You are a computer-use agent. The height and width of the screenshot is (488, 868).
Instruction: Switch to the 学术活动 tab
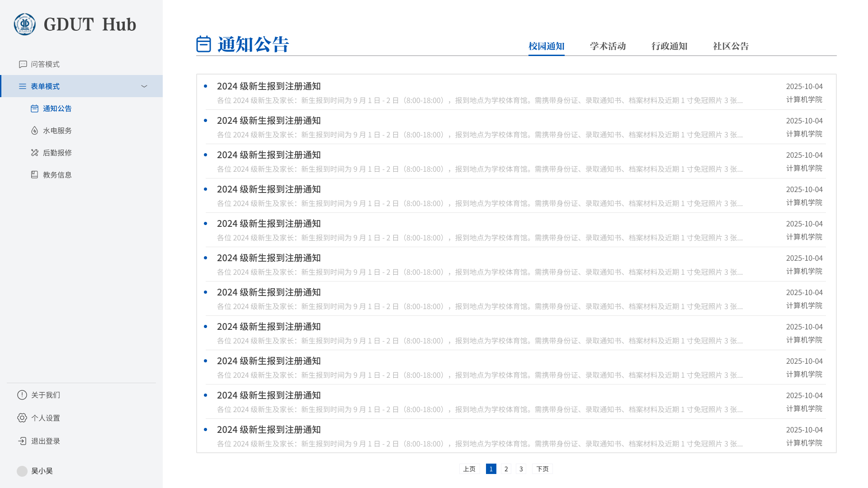pos(608,46)
